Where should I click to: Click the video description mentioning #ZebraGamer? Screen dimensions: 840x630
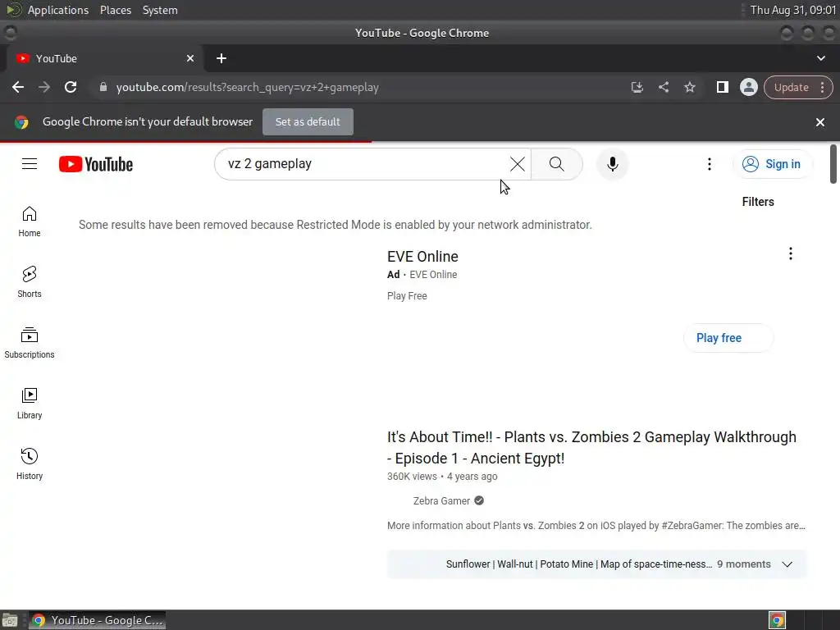click(x=596, y=526)
